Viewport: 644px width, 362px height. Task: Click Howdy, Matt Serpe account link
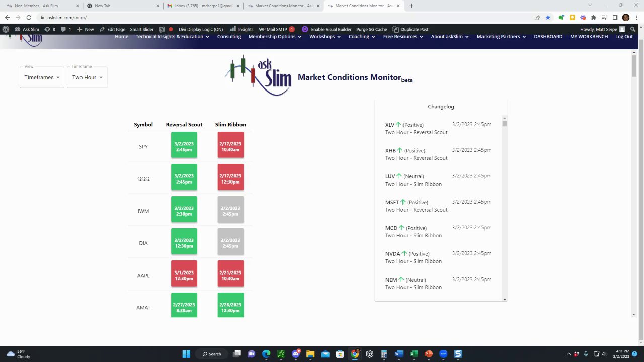602,29
